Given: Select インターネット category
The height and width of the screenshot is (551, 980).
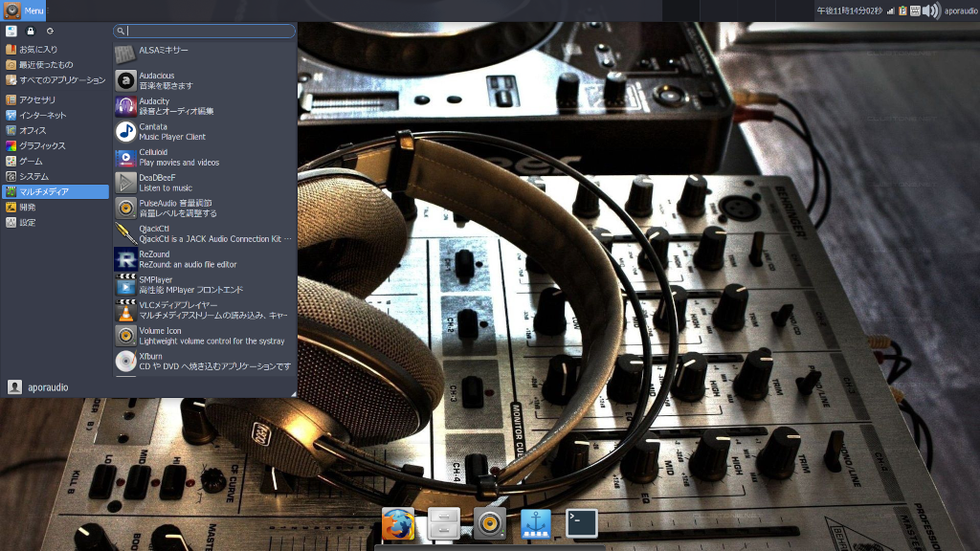Looking at the screenshot, I should coord(56,115).
